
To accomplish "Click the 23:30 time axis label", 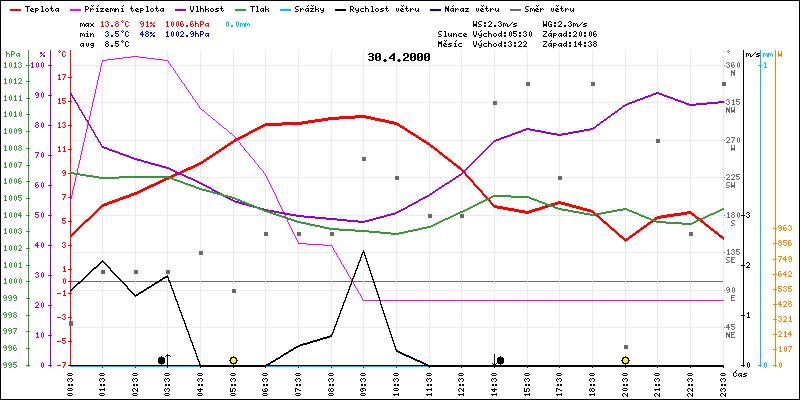I will (x=723, y=382).
